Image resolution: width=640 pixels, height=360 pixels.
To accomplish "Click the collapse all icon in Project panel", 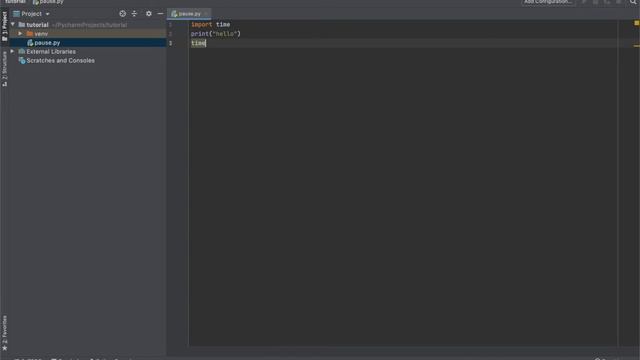I will [x=134, y=14].
